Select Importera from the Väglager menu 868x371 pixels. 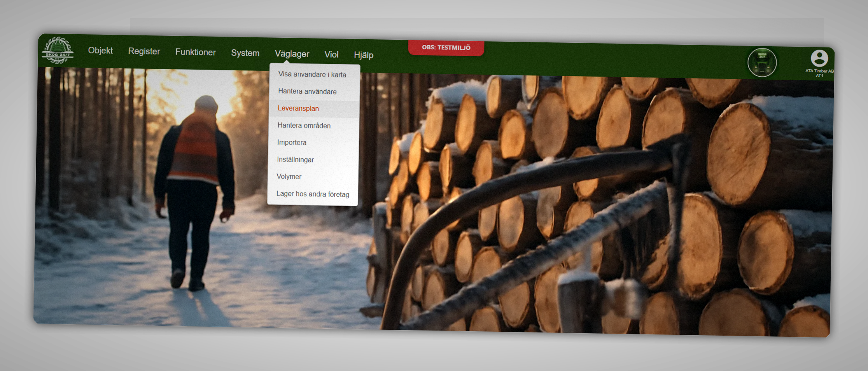[x=292, y=142]
